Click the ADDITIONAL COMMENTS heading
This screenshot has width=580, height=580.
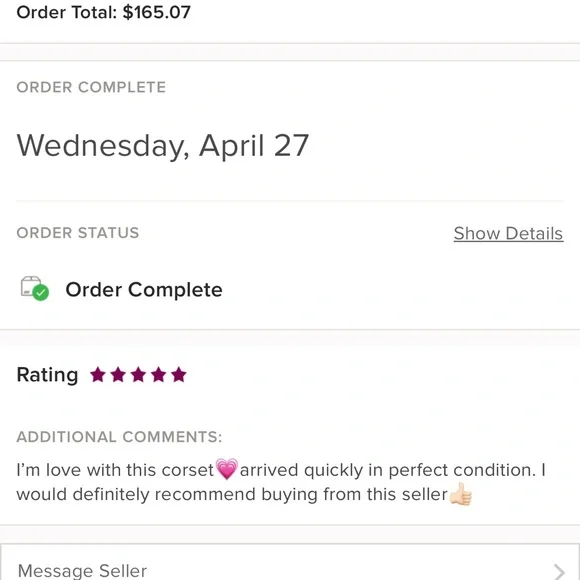point(119,437)
